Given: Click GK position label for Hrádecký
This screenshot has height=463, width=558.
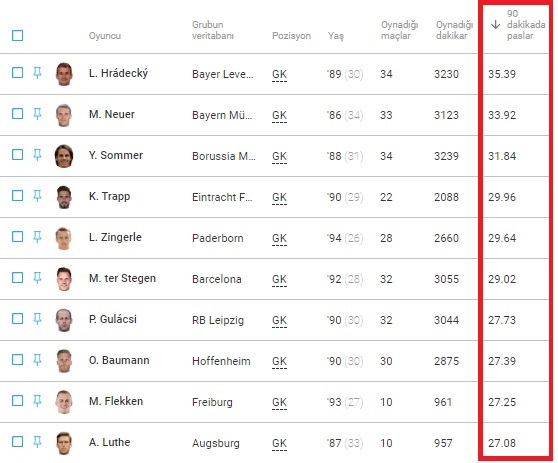Looking at the screenshot, I should pos(279,74).
